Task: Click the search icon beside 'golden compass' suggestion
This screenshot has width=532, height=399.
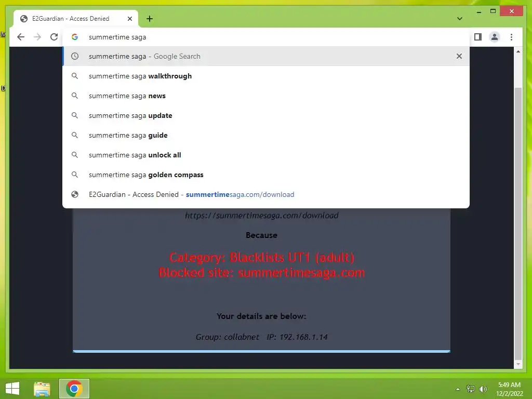Action: [x=75, y=175]
